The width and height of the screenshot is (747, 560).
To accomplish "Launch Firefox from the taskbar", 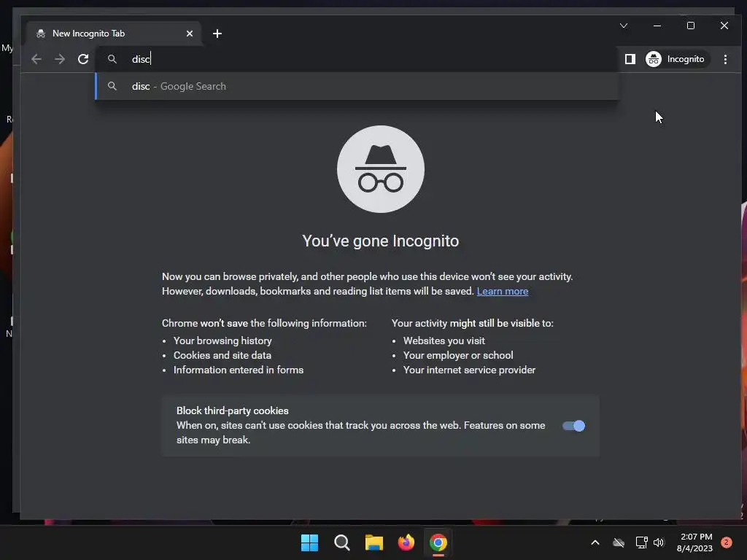I will point(406,542).
